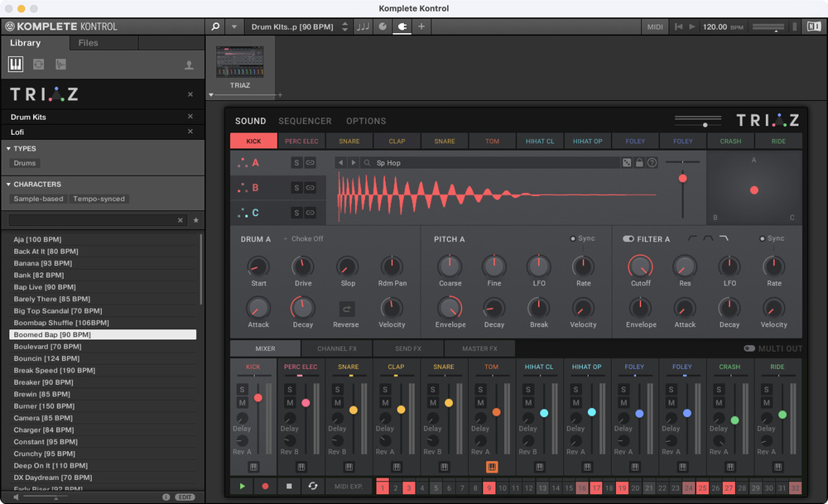The height and width of the screenshot is (504, 828).
Task: Open the plug-in chain add plus icon
Action: tap(421, 26)
